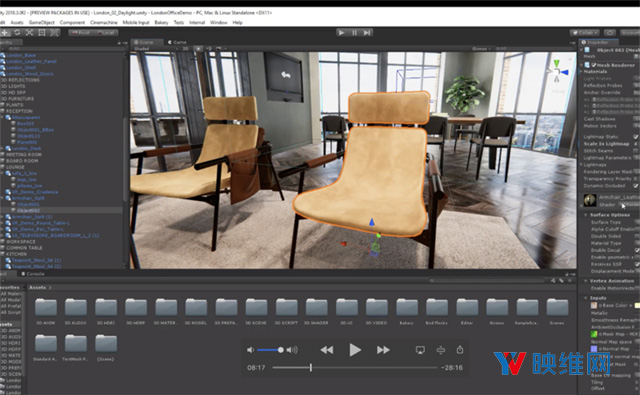Toggle the Dynamic Occluded checkbox
This screenshot has height=395, width=640.
click(x=636, y=186)
